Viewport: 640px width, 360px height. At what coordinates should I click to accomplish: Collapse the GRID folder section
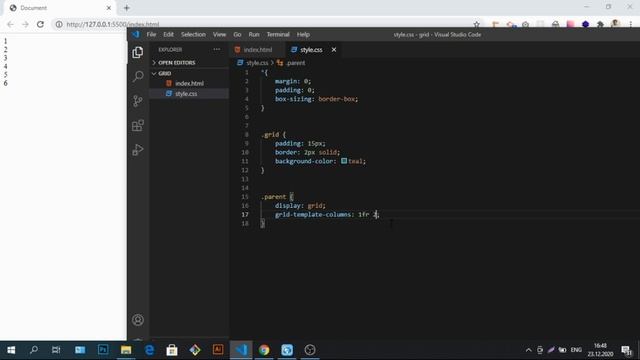click(x=189, y=73)
